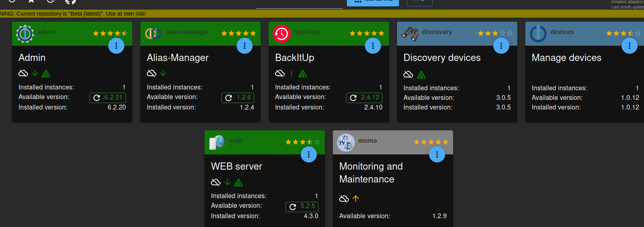Click star rating of alias-manager adapter

[239, 33]
